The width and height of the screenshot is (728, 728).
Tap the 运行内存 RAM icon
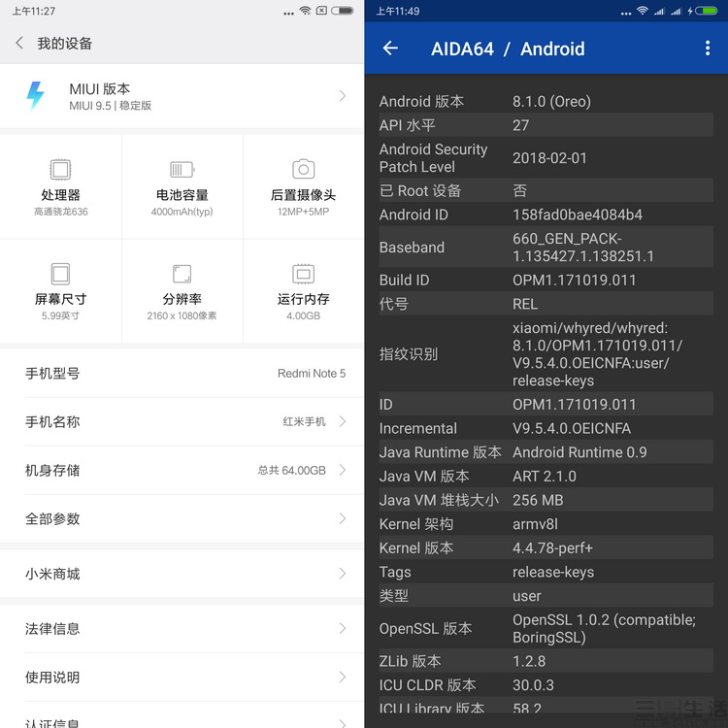click(x=303, y=274)
